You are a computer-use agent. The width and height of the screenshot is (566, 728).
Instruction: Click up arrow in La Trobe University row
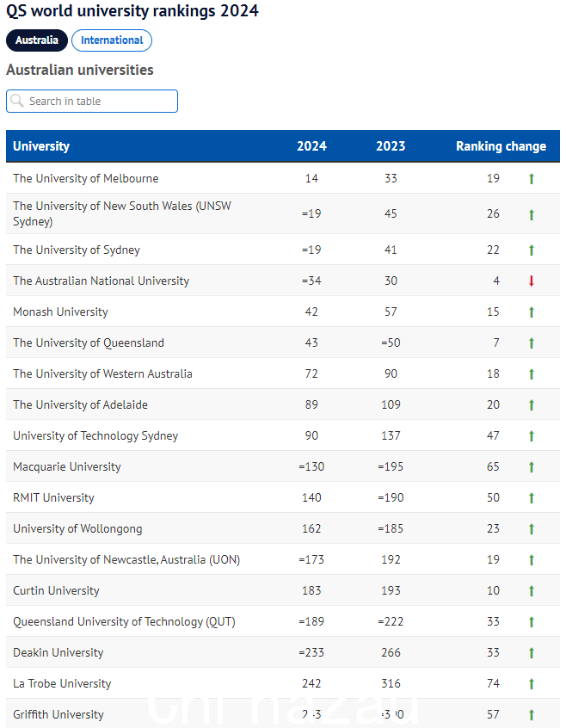pyautogui.click(x=532, y=684)
